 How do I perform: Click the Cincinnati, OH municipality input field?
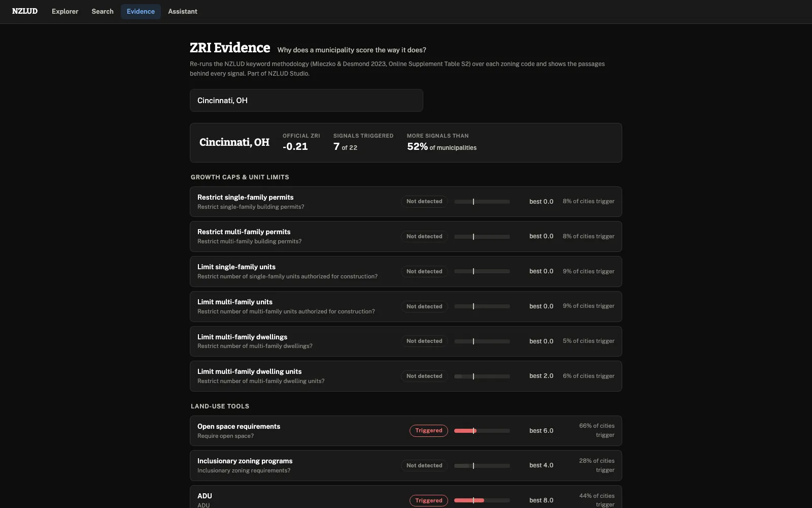pyautogui.click(x=307, y=101)
